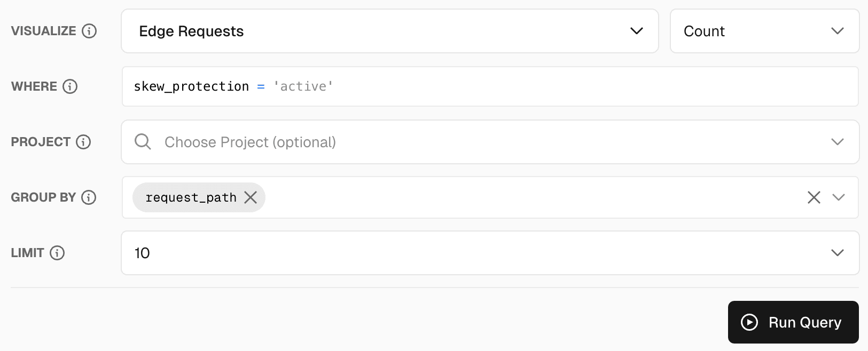The width and height of the screenshot is (868, 351).
Task: Click the request_path tag label
Action: tap(190, 197)
